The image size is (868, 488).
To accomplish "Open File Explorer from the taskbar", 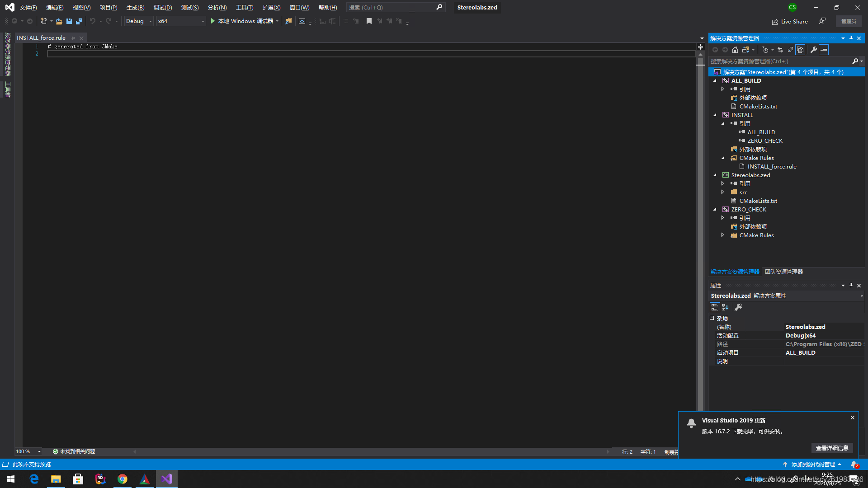I will (56, 479).
